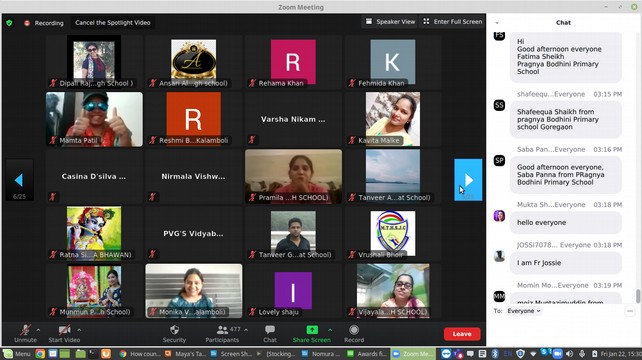Select Rehama Khan participant tile
Screen dimensions: 642x360
coord(293,62)
